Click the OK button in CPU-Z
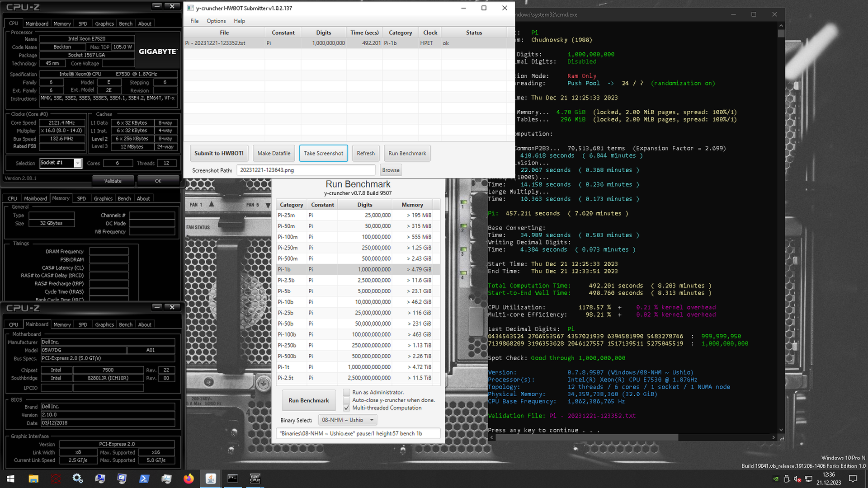Screen dimensions: 868x488 158,181
